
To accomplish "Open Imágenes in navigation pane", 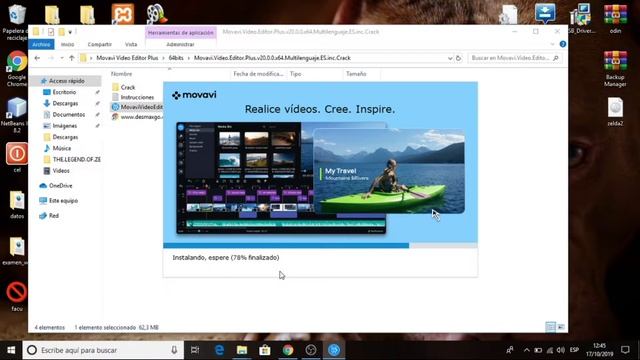I will coord(64,126).
